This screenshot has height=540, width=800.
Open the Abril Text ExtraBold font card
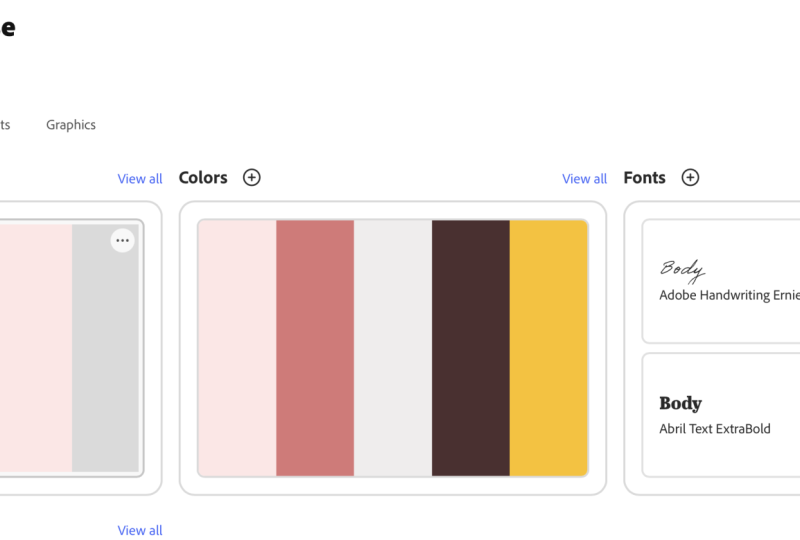pyautogui.click(x=721, y=415)
